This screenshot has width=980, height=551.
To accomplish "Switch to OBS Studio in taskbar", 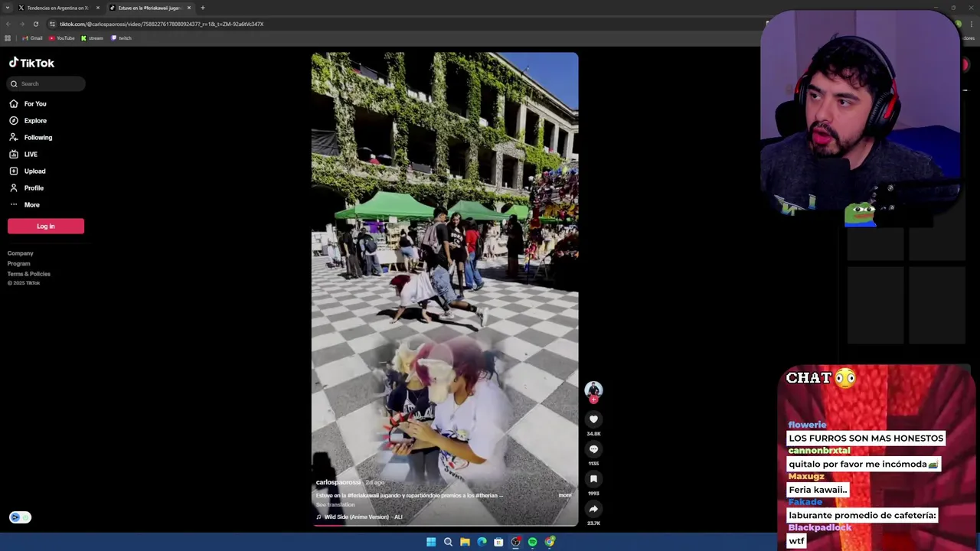I will click(515, 542).
